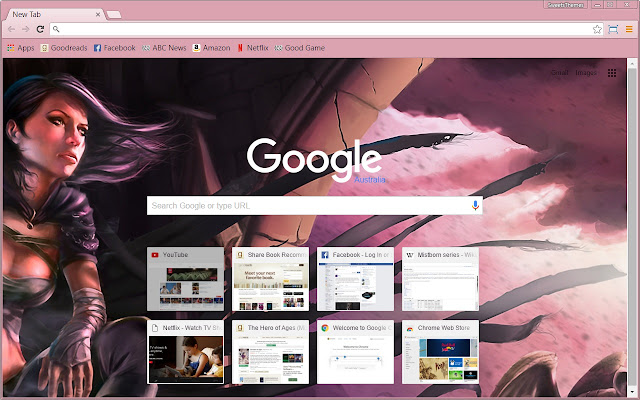
Task: Open the Netflix - Watch TV tile
Action: (185, 352)
